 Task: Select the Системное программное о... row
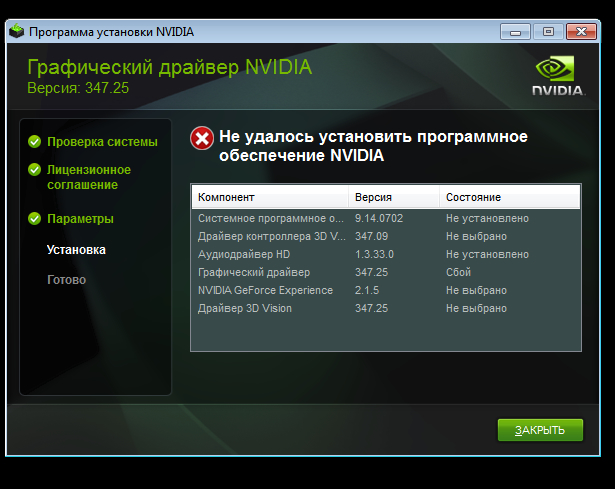386,218
